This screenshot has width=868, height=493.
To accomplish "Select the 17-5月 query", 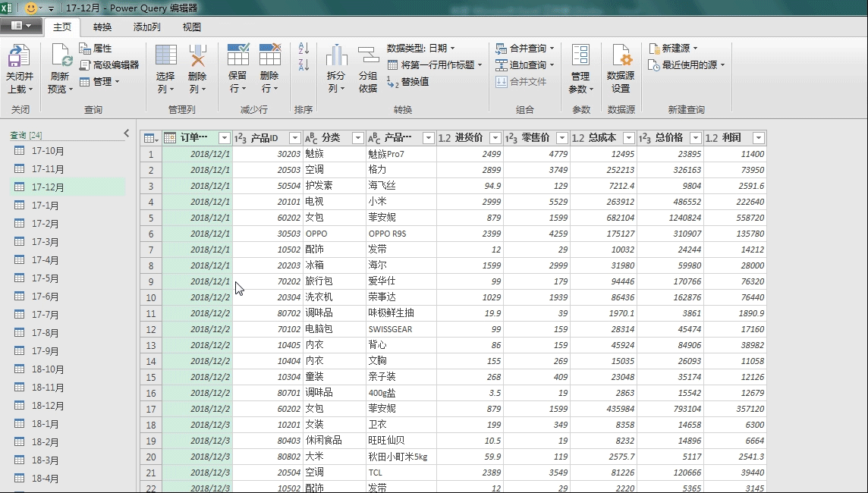I will (68, 278).
